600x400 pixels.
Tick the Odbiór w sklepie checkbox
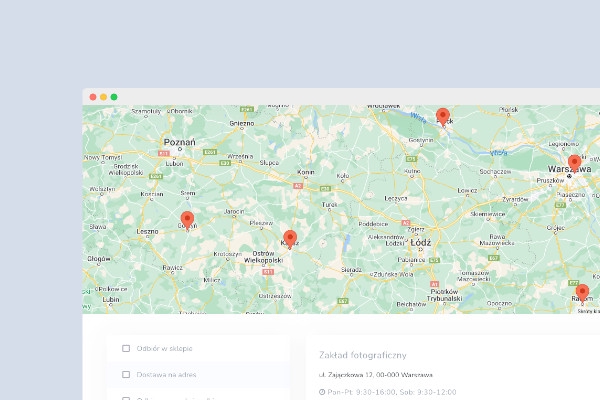coord(126,349)
